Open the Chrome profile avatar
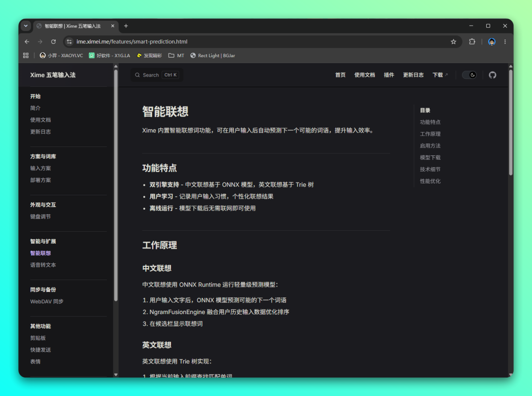Image resolution: width=532 pixels, height=396 pixels. tap(492, 42)
